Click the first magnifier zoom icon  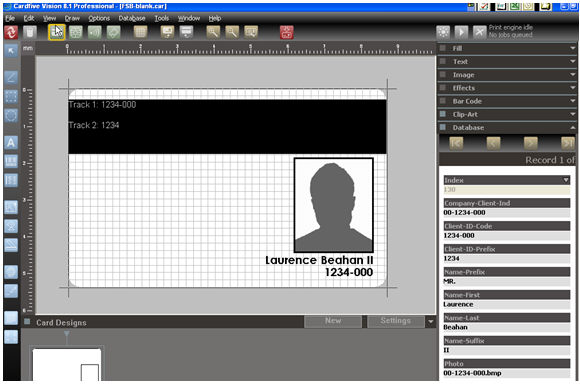[213, 33]
